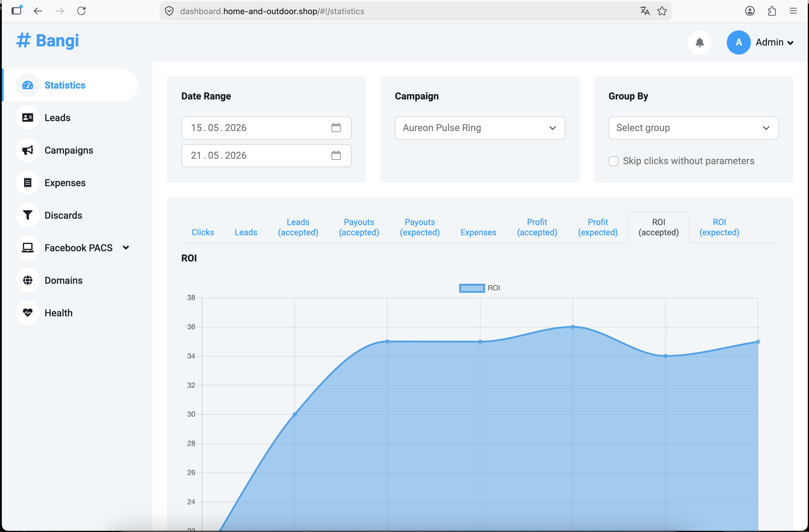This screenshot has height=532, width=809.
Task: Click the "Campaign" filter heading
Action: pyautogui.click(x=416, y=96)
